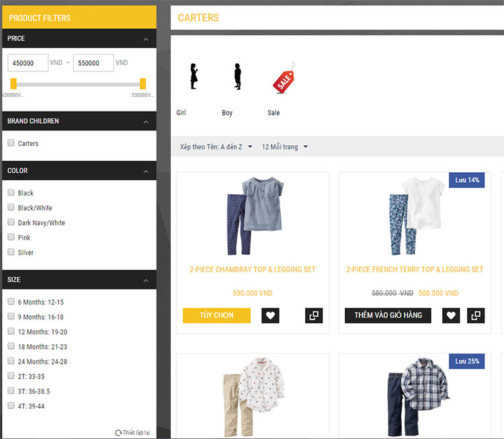Image resolution: width=504 pixels, height=439 pixels.
Task: Click the CARTERS page heading
Action: (198, 18)
